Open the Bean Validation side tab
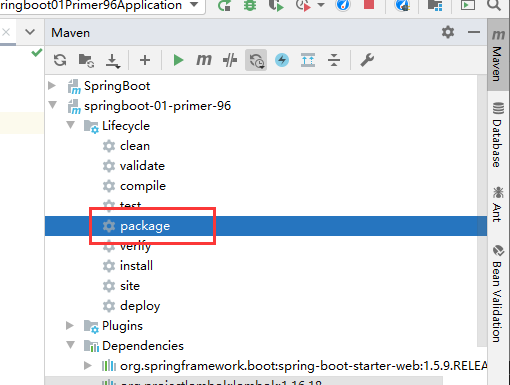Image resolution: width=510 pixels, height=385 pixels. click(498, 293)
